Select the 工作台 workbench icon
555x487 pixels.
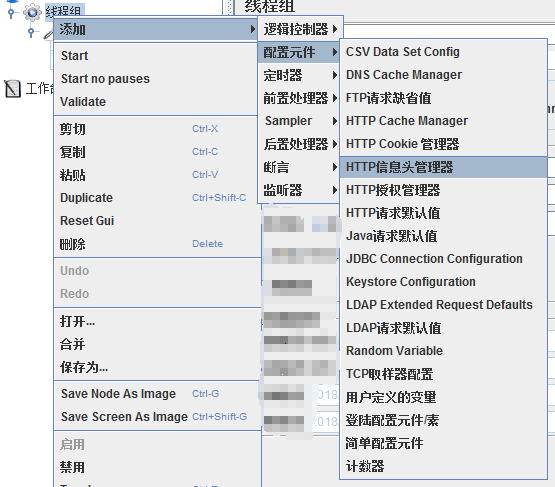click(x=12, y=88)
